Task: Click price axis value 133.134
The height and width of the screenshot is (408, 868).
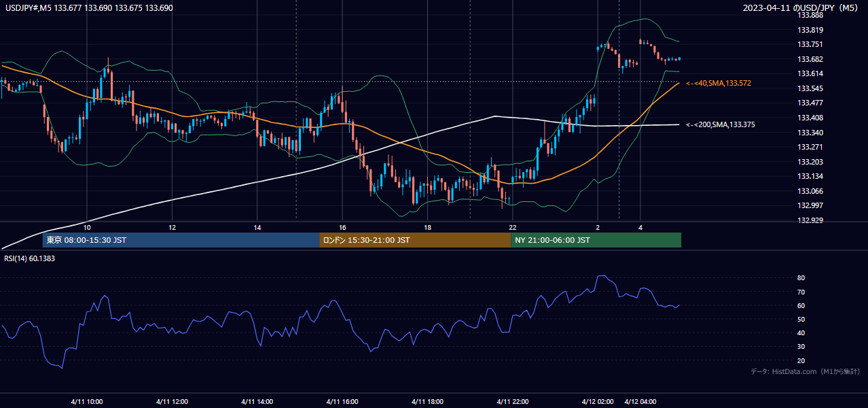Action: click(810, 176)
